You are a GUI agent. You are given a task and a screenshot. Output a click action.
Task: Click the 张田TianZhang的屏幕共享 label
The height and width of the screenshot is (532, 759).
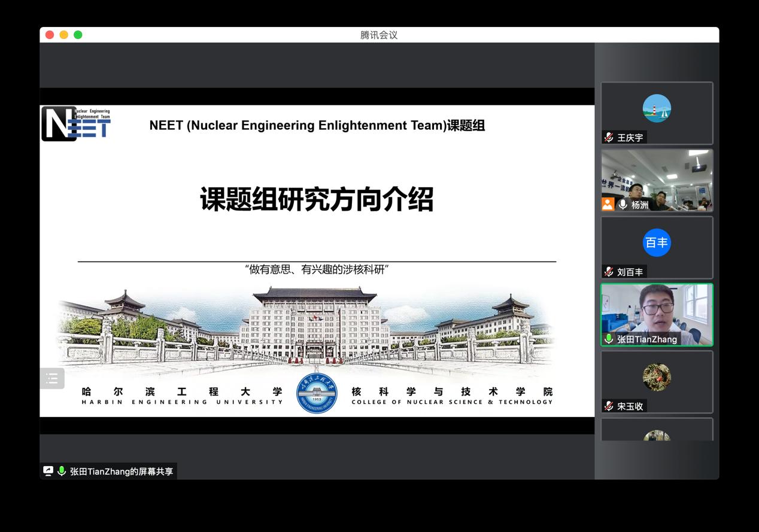[122, 472]
